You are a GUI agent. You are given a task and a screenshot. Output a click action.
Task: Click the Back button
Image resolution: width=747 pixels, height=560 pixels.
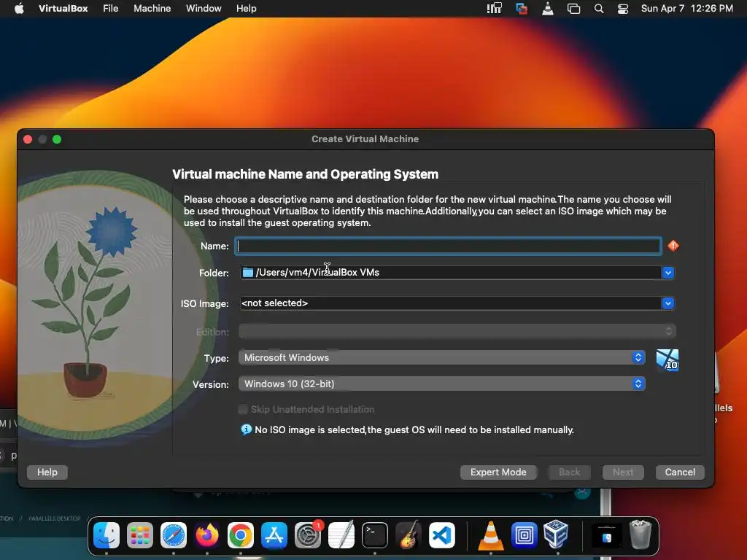pyautogui.click(x=569, y=472)
